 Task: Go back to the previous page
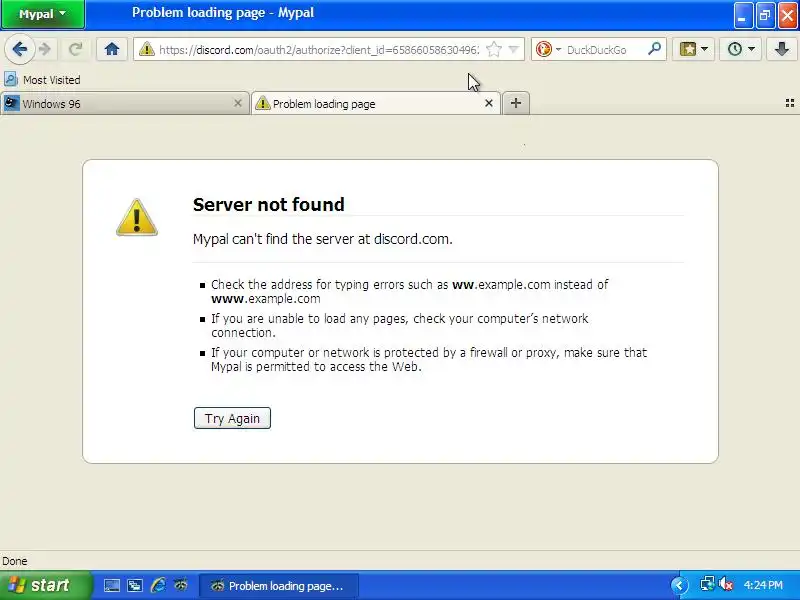19,49
